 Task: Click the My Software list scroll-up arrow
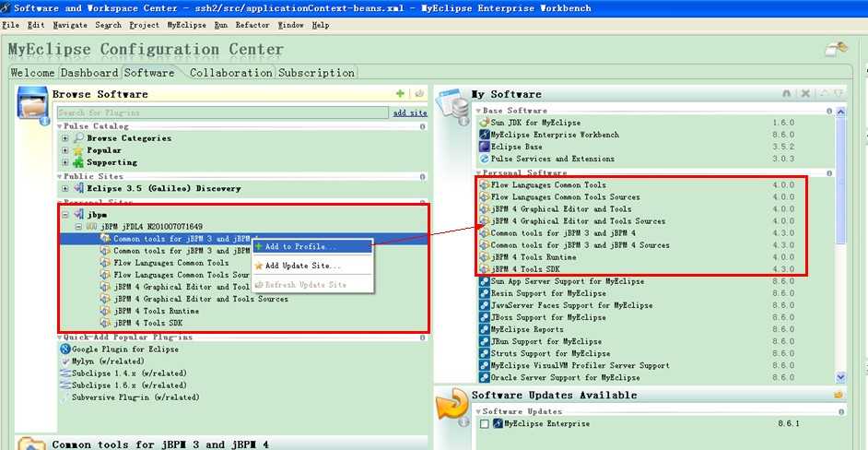click(x=840, y=112)
